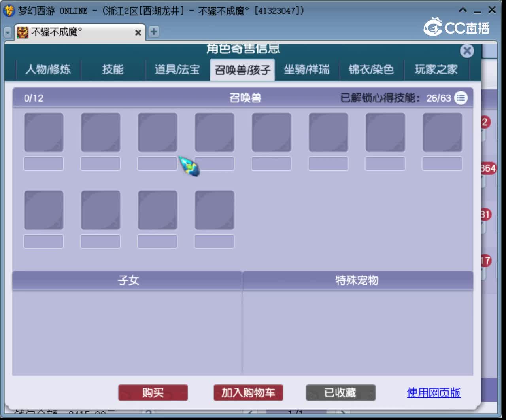Click the title bar up-arrow button
The width and height of the screenshot is (506, 420).
click(x=463, y=10)
